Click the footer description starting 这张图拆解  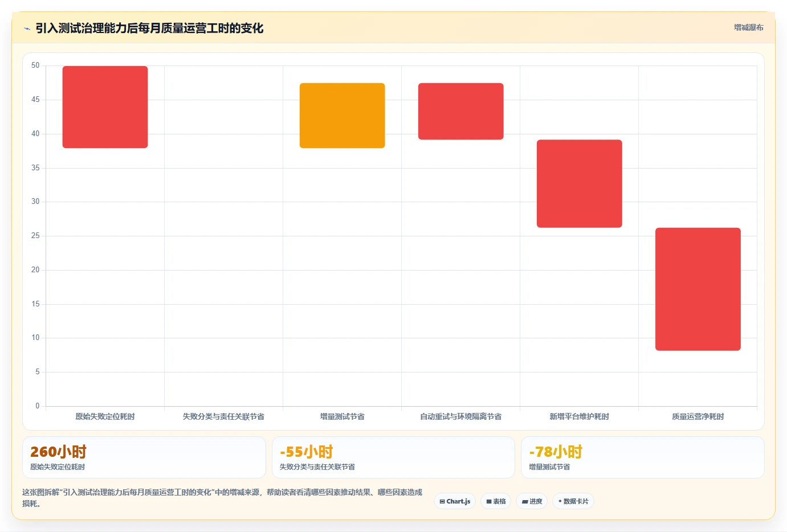(222, 498)
